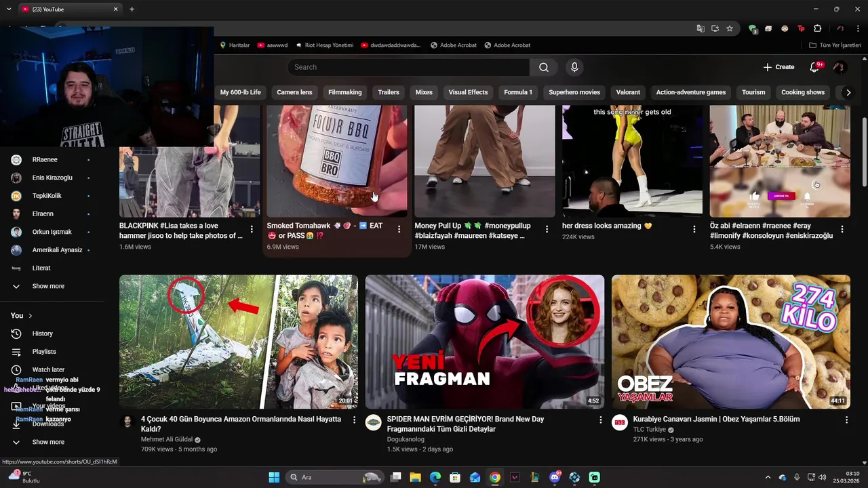
Task: Open options for Amazon Ormanlarında video
Action: [x=354, y=420]
